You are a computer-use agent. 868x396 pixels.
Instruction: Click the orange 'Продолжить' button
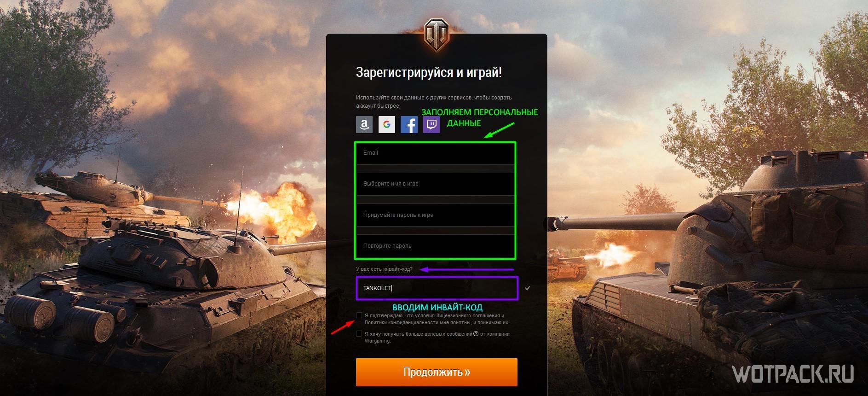coord(437,372)
